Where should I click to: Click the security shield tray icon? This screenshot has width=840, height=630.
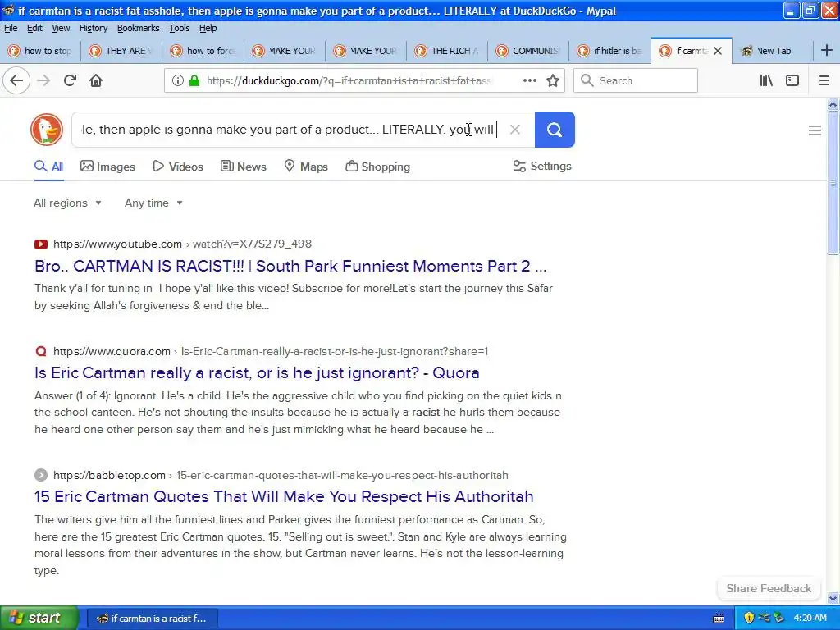[750, 618]
